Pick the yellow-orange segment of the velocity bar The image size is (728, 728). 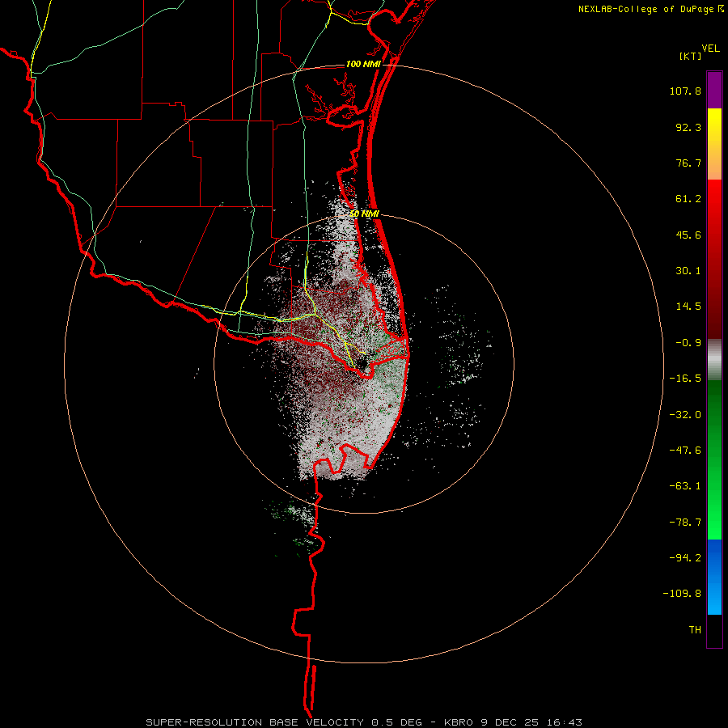click(714, 144)
